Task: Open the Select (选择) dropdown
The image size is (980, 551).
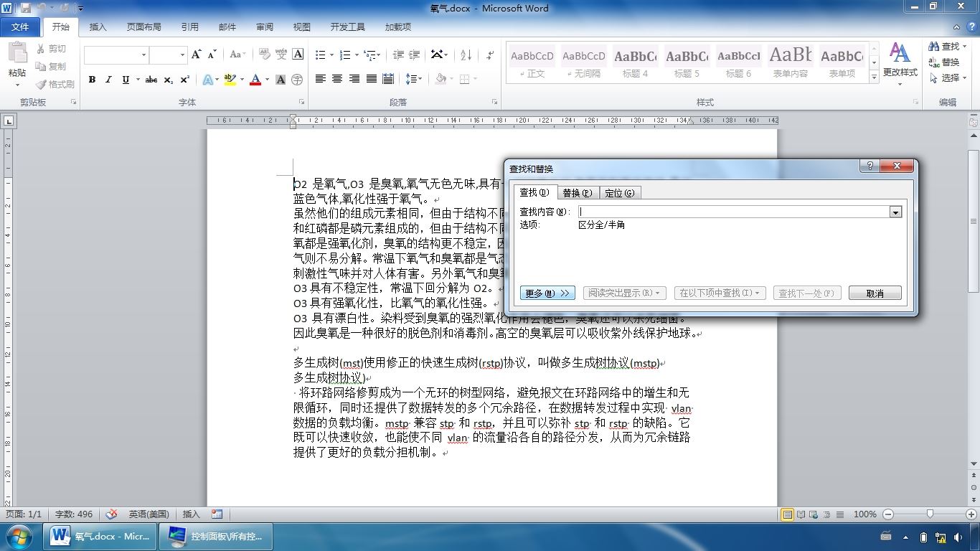Action: point(948,78)
